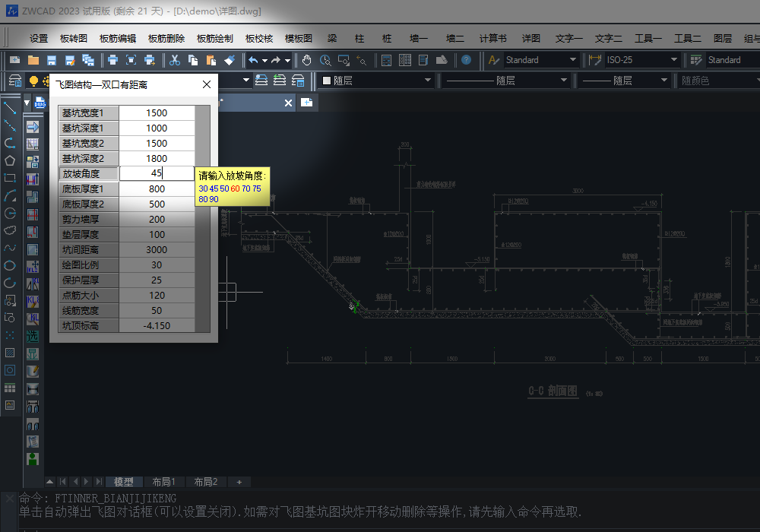Add a new drawing tab
The width and height of the screenshot is (760, 532).
(307, 103)
